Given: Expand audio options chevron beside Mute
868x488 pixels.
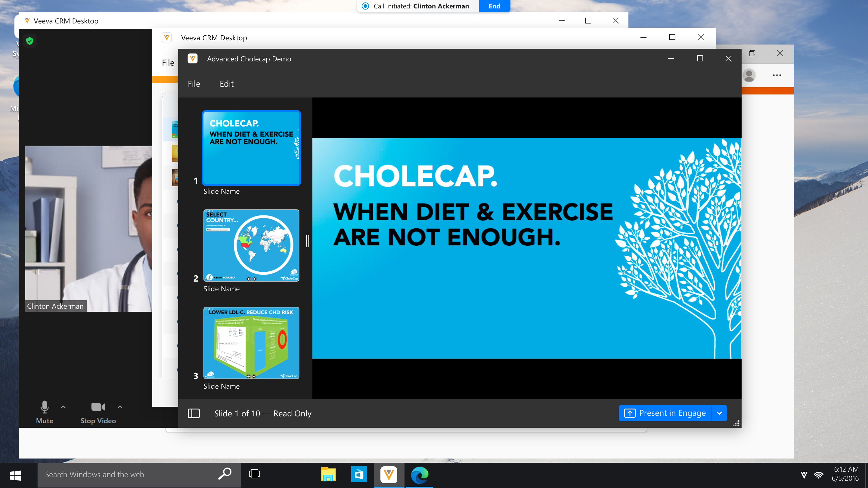Looking at the screenshot, I should point(63,407).
